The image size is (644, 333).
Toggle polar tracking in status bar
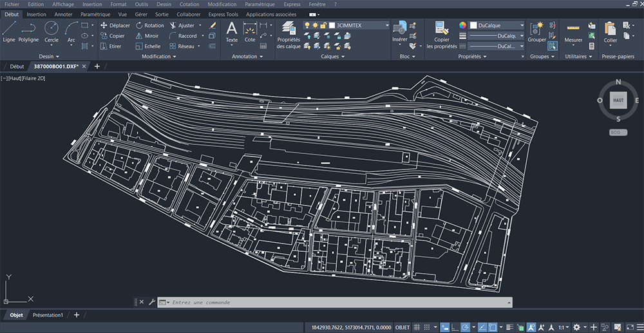[x=465, y=327]
